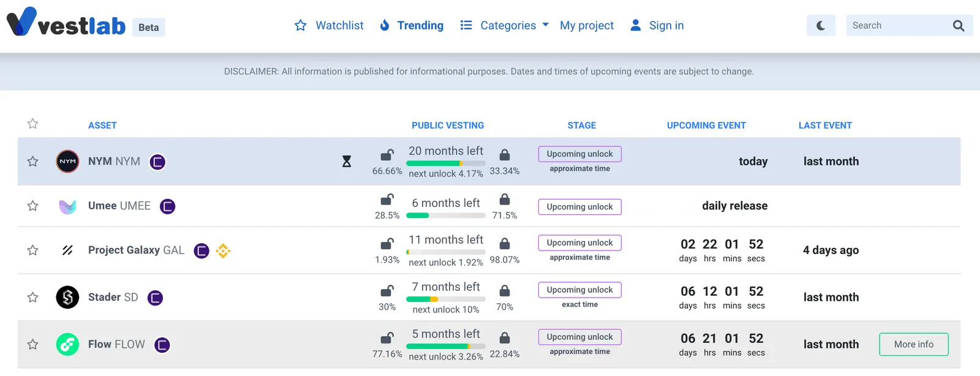Click Upcoming unlock badge for Project Galaxy
This screenshot has width=980, height=376.
click(580, 243)
